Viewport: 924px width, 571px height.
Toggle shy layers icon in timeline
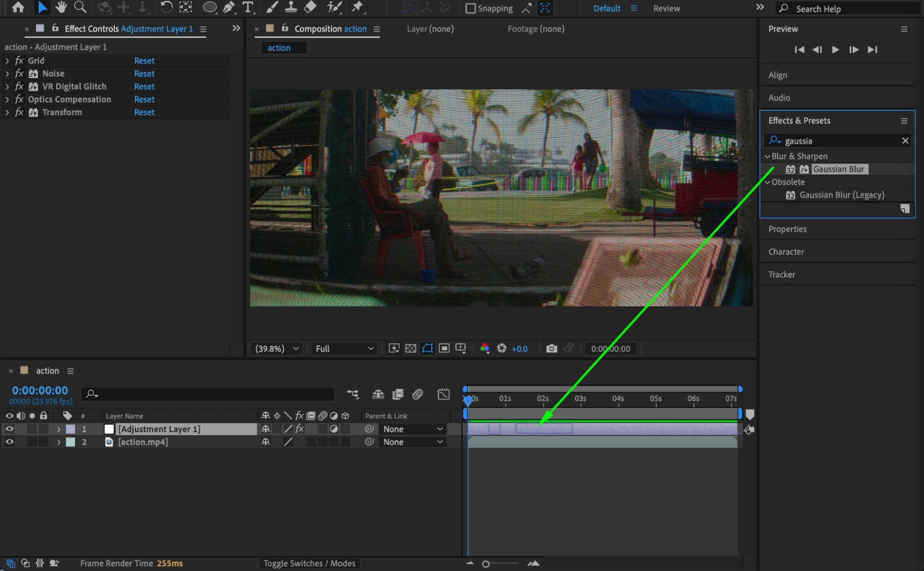pos(378,394)
